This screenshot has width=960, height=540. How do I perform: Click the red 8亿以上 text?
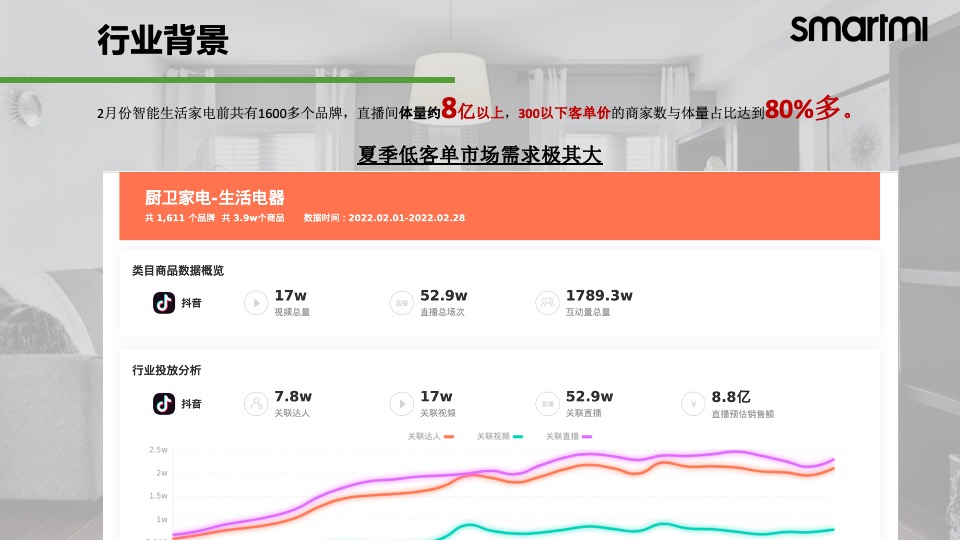point(472,110)
